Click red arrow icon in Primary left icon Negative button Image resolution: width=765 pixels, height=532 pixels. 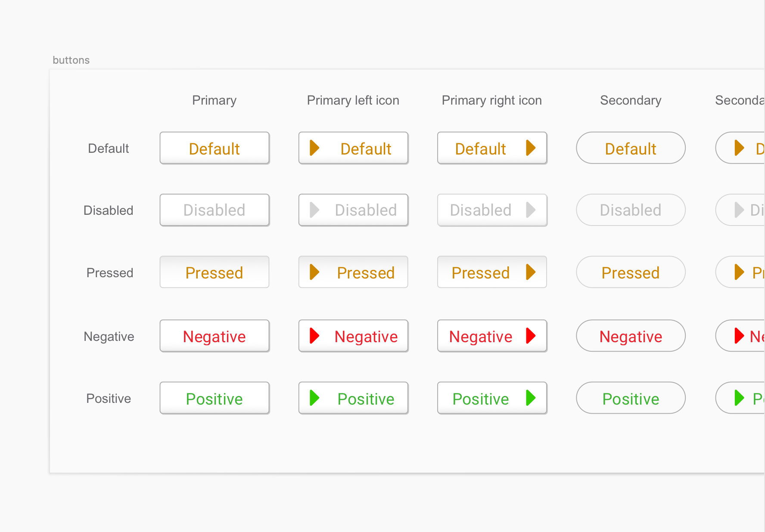pyautogui.click(x=315, y=335)
